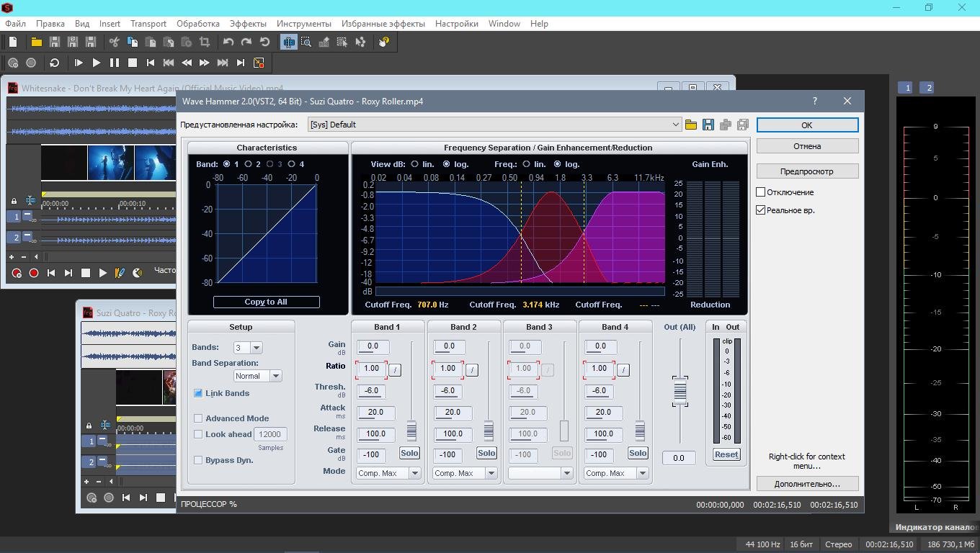The height and width of the screenshot is (553, 980).
Task: Click the Cut scissors icon
Action: click(114, 42)
